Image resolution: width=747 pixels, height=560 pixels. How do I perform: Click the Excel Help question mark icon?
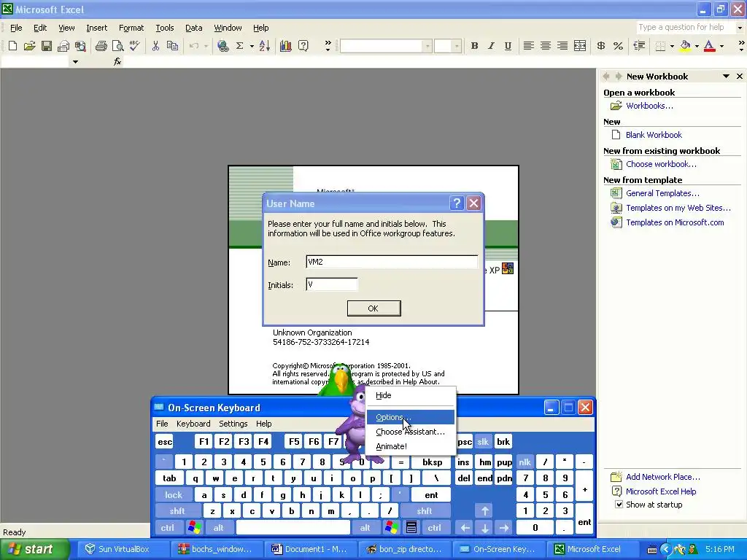tap(303, 46)
